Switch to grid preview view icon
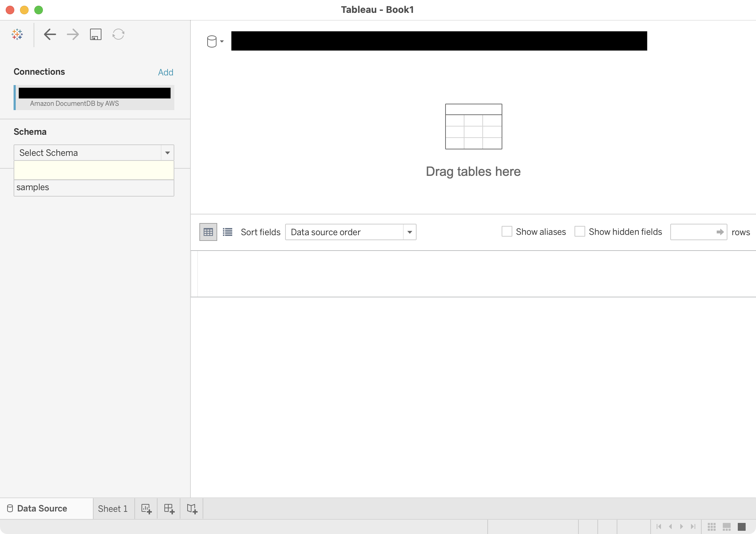The height and width of the screenshot is (534, 756). 208,232
